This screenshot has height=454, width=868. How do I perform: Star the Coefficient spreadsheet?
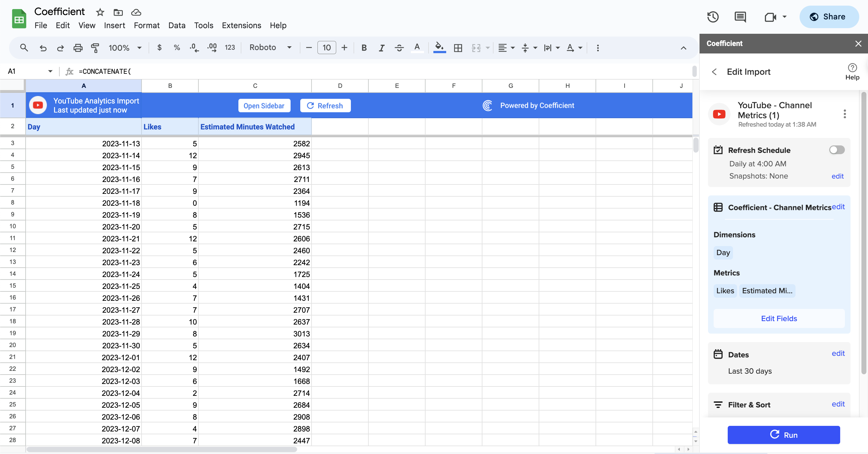point(100,13)
